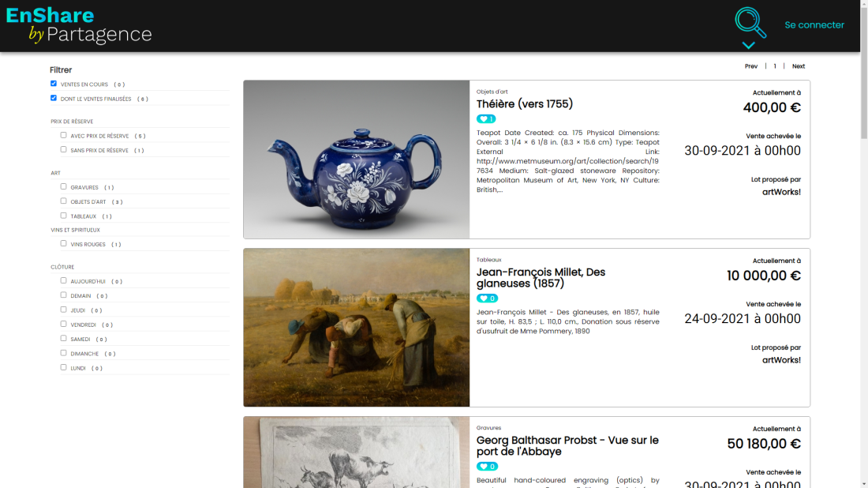Click the EnShare by Partagence logo
The image size is (868, 488).
click(79, 25)
